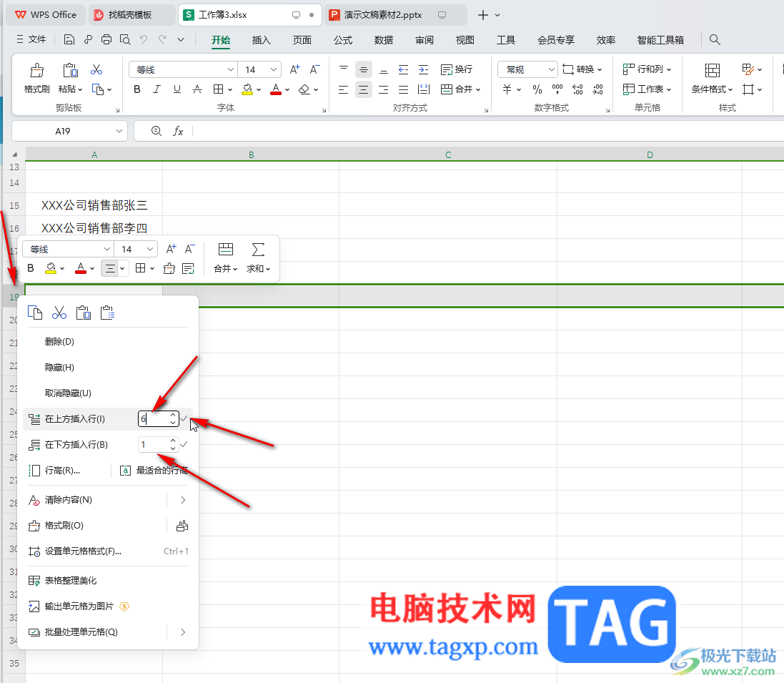Screen dimensions: 784x683
Task: Click 最适合的行高 best fit row height
Action: [x=154, y=471]
